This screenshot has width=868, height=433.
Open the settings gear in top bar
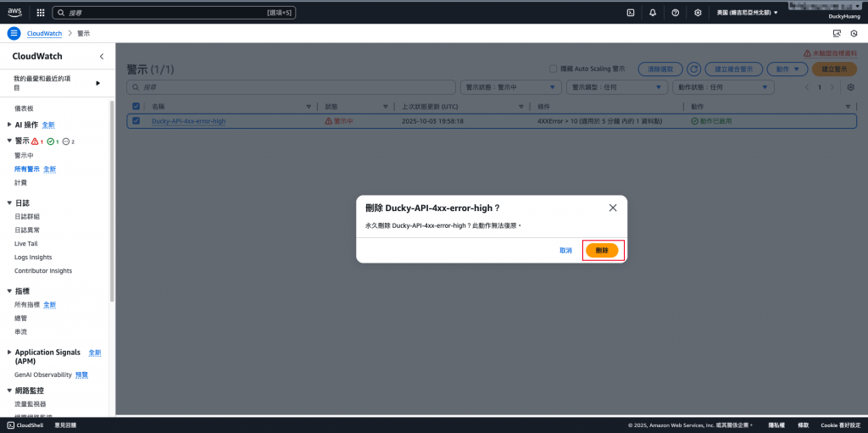click(698, 12)
